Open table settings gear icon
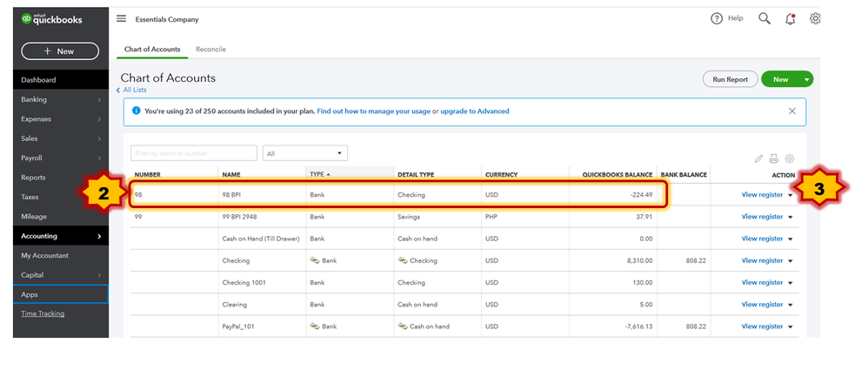The width and height of the screenshot is (868, 370). coord(790,159)
